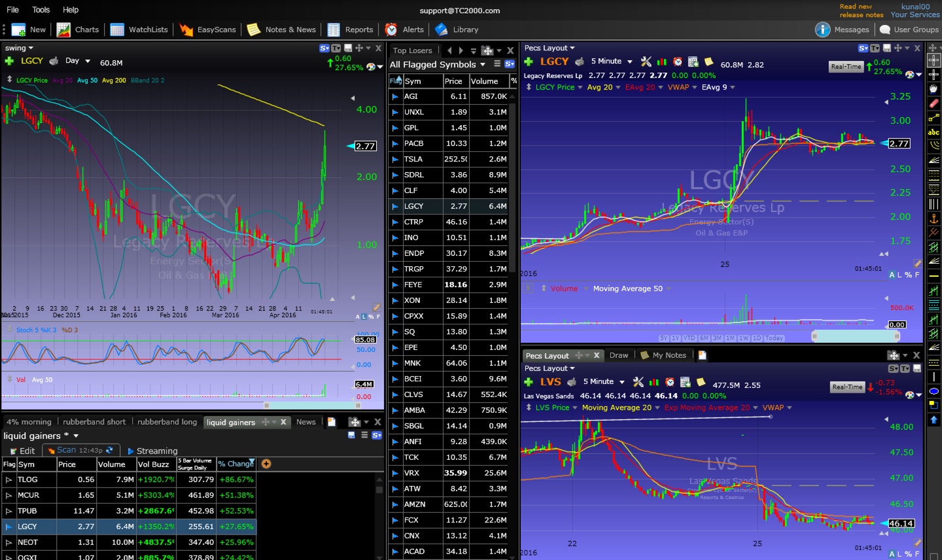Open the My Notes tab
942x560 pixels.
(x=663, y=355)
